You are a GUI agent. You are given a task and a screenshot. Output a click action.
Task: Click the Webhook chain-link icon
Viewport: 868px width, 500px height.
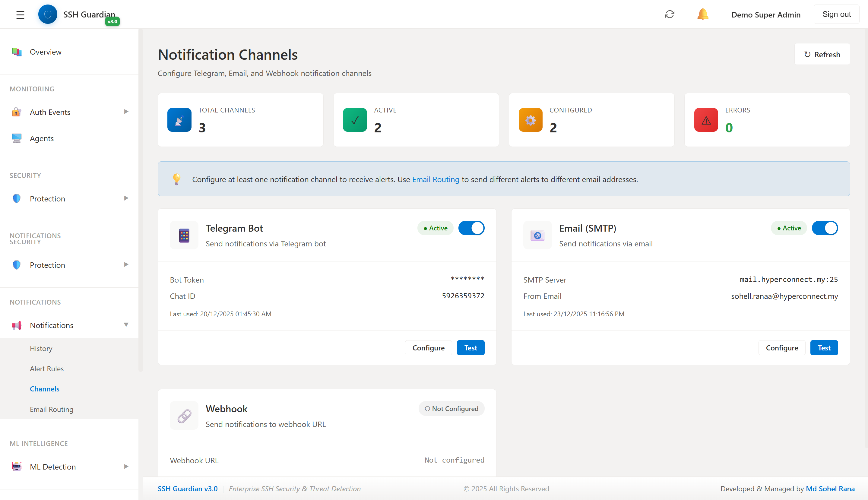pos(184,416)
